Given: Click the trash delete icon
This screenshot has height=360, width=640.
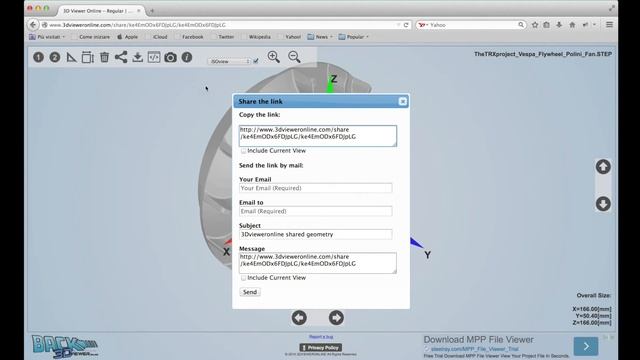Looking at the screenshot, I should pos(104,57).
